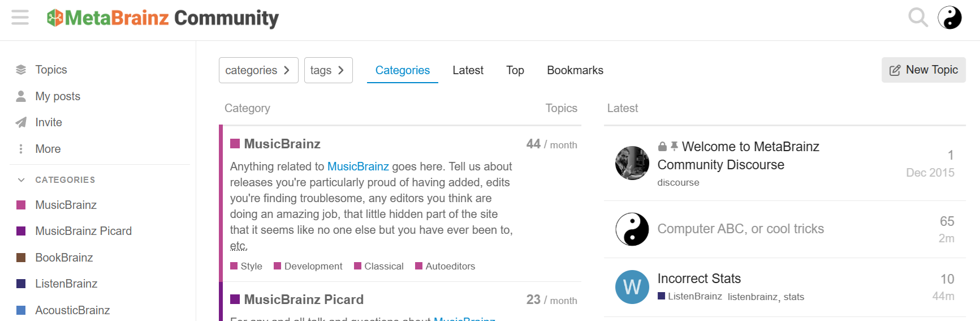Click the W avatar of Incorrect Stats poster

632,287
